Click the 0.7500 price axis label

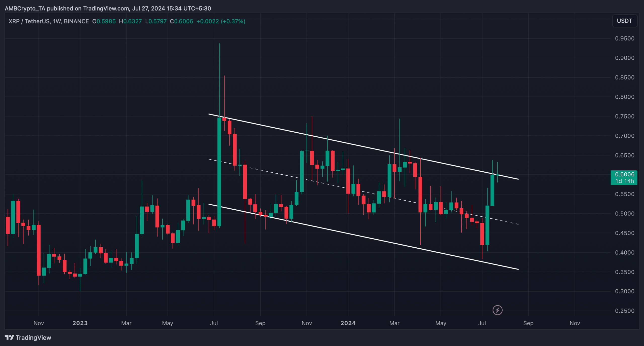pos(625,116)
